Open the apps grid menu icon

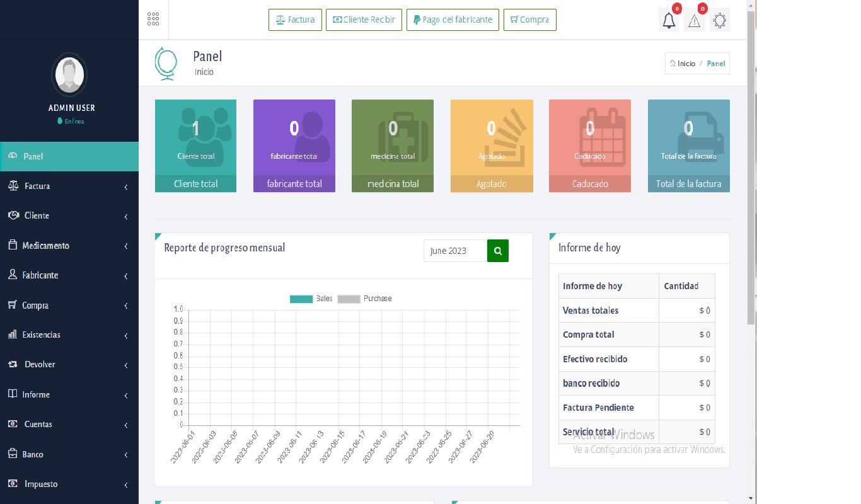pyautogui.click(x=153, y=20)
